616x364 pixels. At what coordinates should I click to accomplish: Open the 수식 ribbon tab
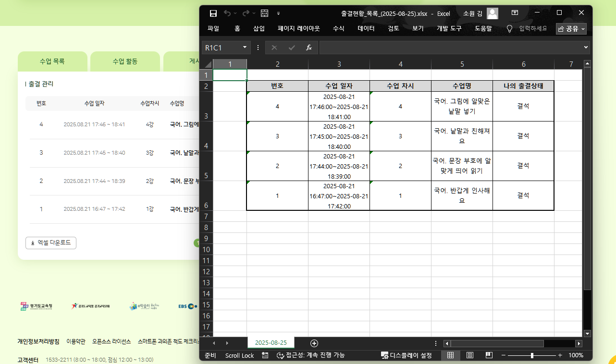338,29
